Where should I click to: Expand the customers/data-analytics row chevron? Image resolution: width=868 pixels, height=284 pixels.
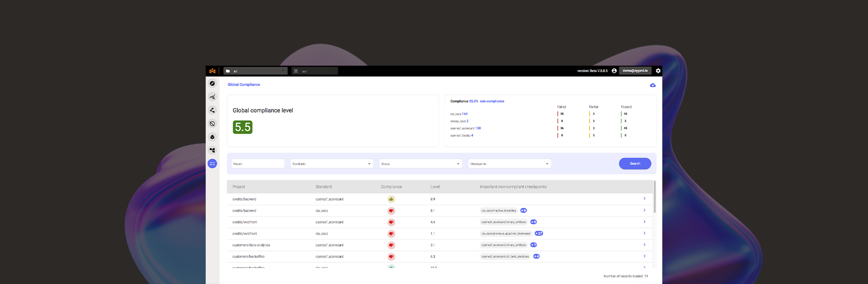(x=644, y=245)
